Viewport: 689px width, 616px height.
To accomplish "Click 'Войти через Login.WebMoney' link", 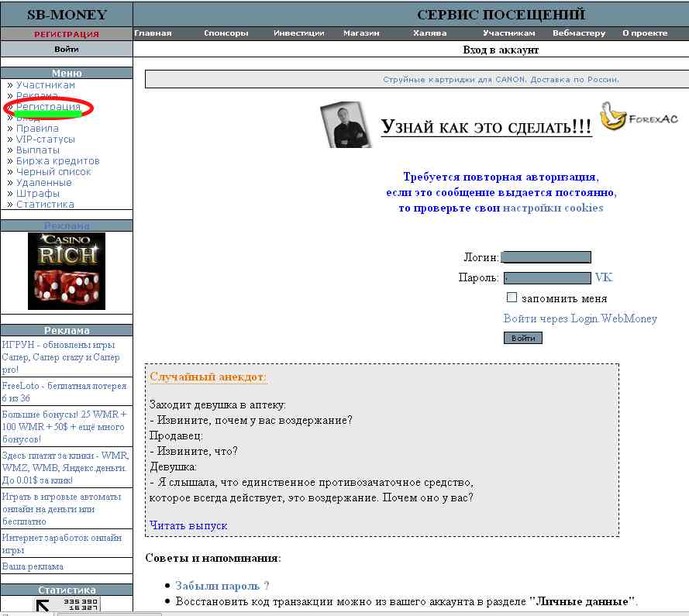I will pos(580,318).
